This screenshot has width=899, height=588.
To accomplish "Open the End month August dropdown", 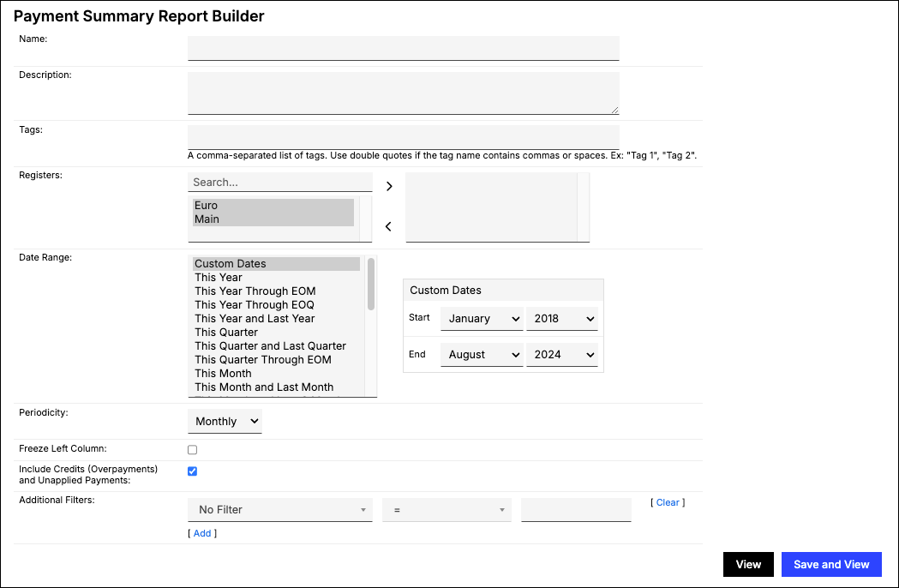I will pyautogui.click(x=482, y=355).
